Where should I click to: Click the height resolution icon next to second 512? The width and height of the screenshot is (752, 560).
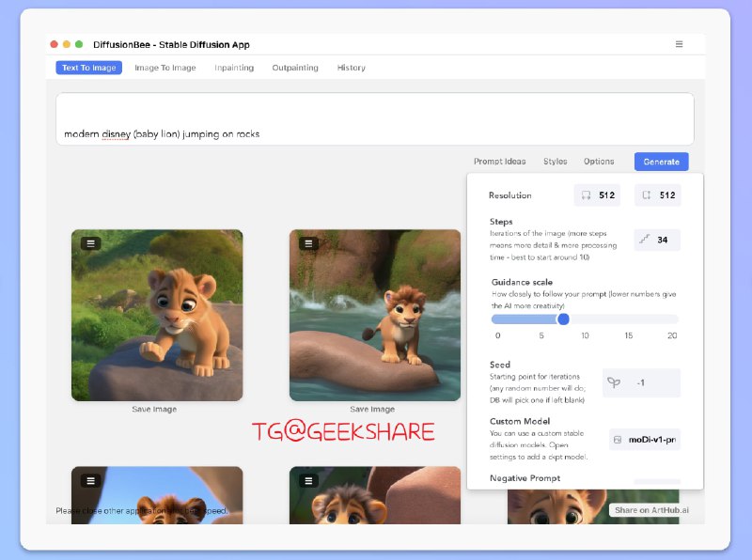[x=648, y=194]
